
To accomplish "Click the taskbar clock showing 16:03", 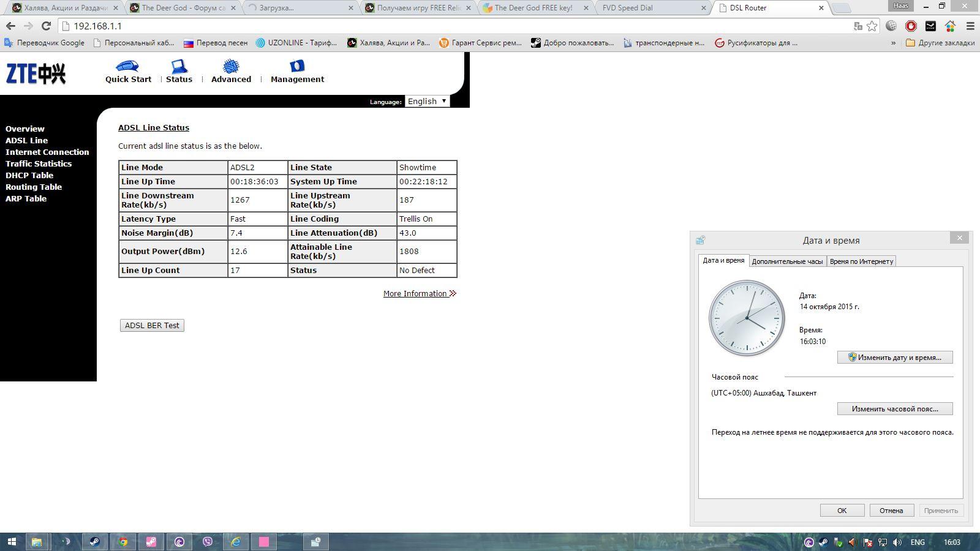I will [952, 542].
